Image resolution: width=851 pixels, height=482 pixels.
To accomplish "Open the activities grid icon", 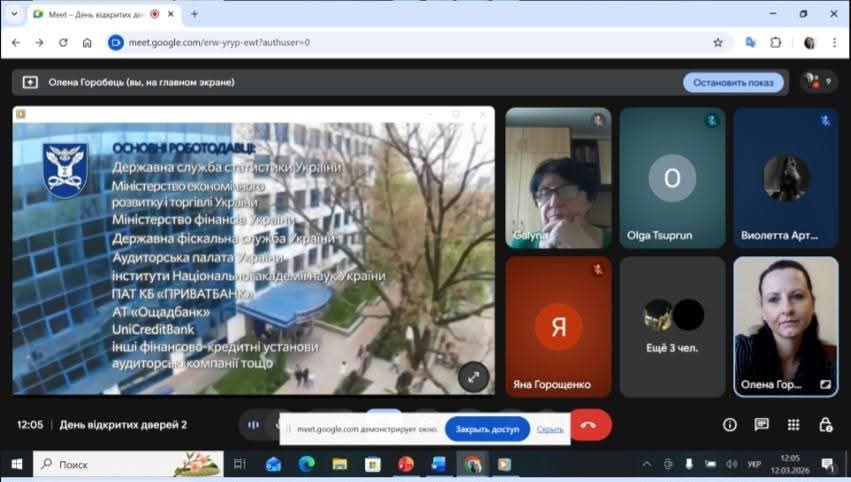I will tap(793, 425).
